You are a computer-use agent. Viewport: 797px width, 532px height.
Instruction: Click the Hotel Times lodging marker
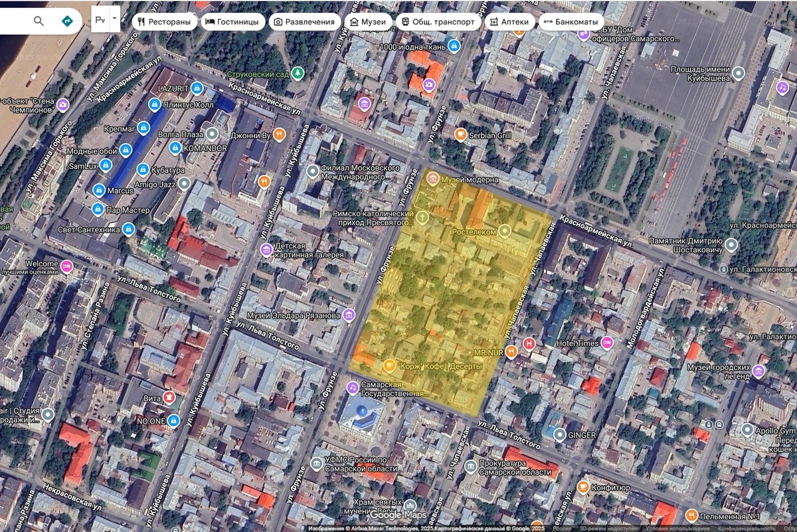(x=606, y=343)
